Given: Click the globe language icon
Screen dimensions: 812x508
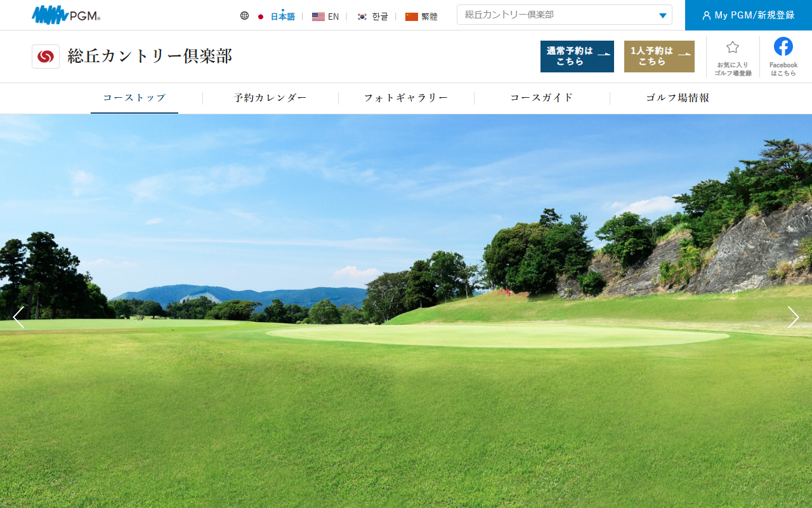Looking at the screenshot, I should pos(244,16).
